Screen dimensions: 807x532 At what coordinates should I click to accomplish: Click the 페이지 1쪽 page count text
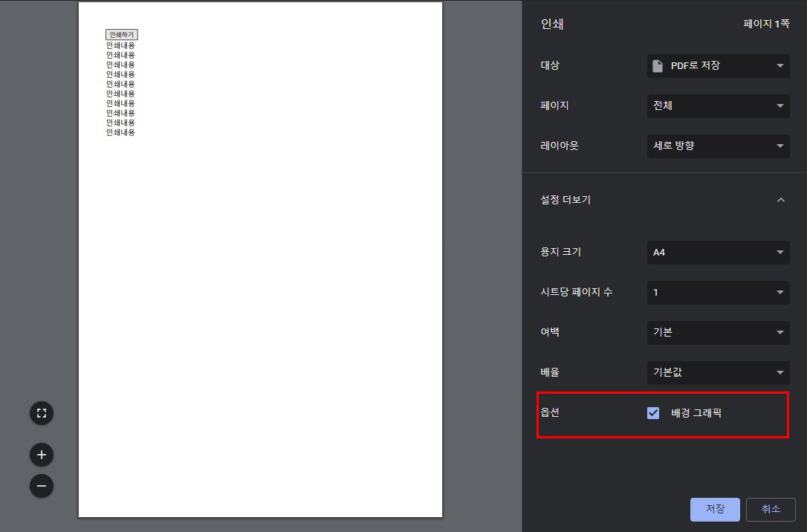click(x=766, y=24)
